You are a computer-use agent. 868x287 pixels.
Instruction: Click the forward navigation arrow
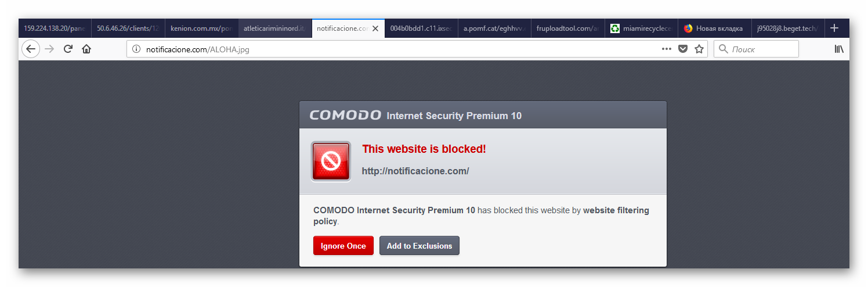tap(50, 49)
